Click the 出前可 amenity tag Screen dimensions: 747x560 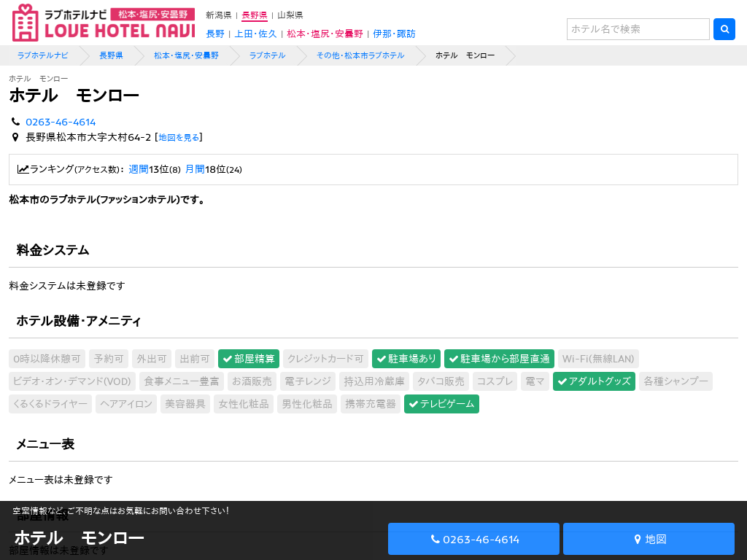[x=194, y=359]
